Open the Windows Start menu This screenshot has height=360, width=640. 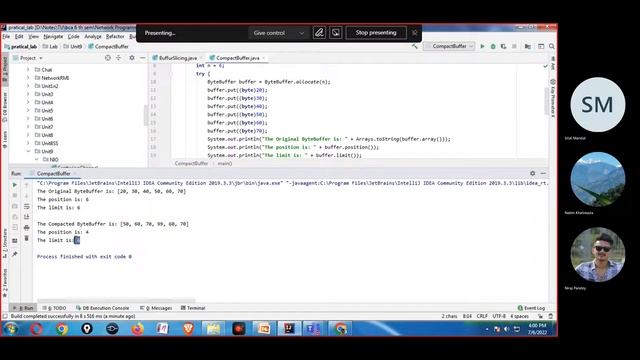click(11, 328)
